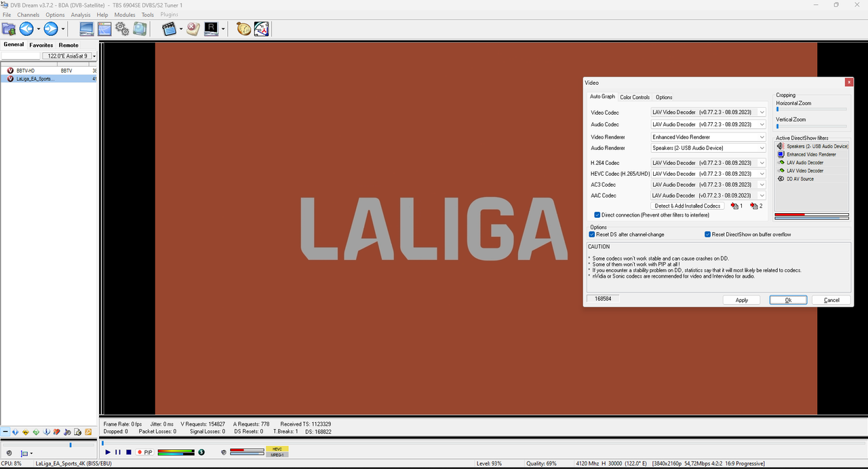Open the Modules menu

point(125,14)
